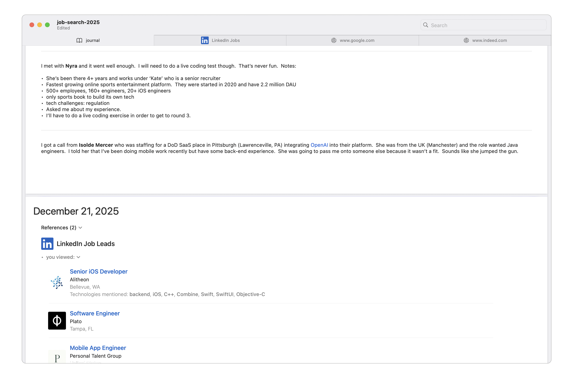
Task: Click the search magnifying glass icon
Action: (425, 25)
